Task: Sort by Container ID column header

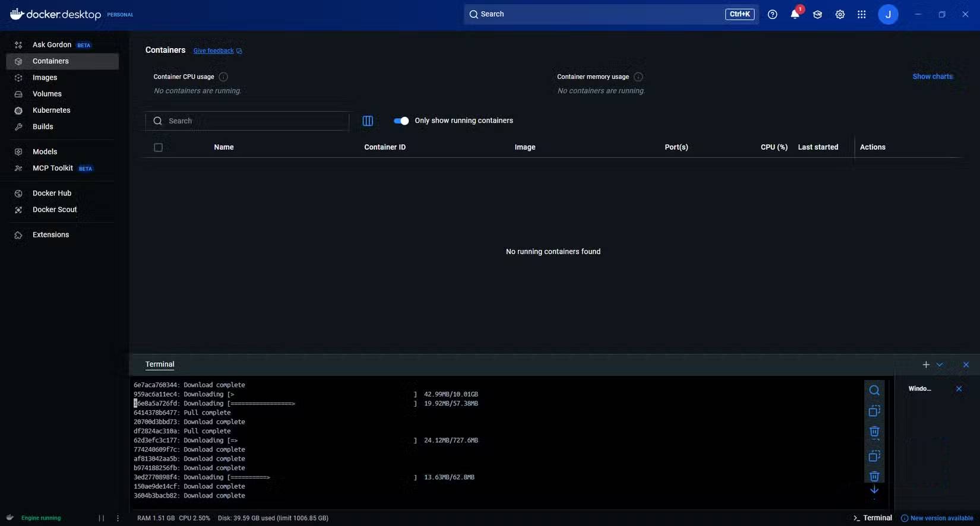Action: (385, 147)
